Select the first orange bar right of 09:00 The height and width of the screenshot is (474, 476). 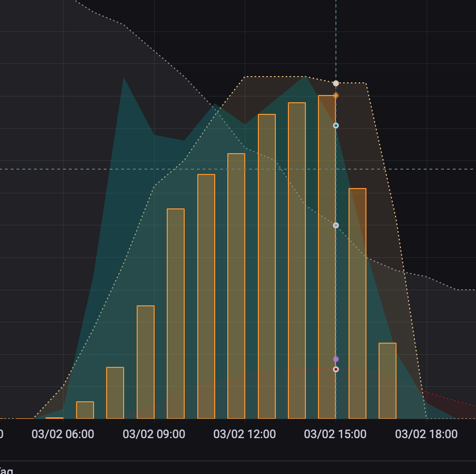[x=175, y=314]
